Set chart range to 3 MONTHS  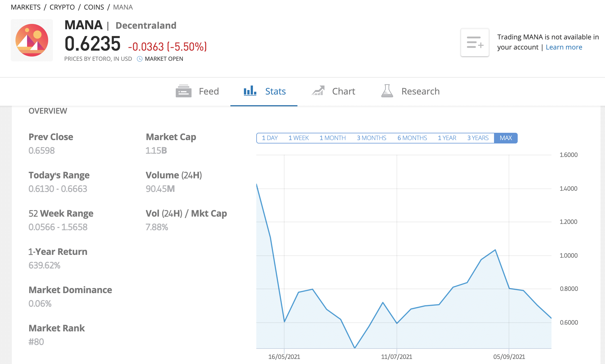click(372, 138)
